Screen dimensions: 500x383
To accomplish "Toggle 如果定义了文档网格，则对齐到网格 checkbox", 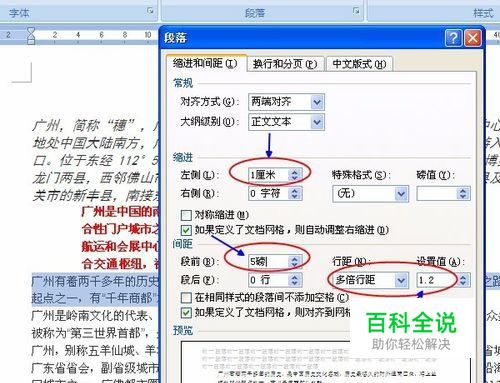I will pos(186,313).
